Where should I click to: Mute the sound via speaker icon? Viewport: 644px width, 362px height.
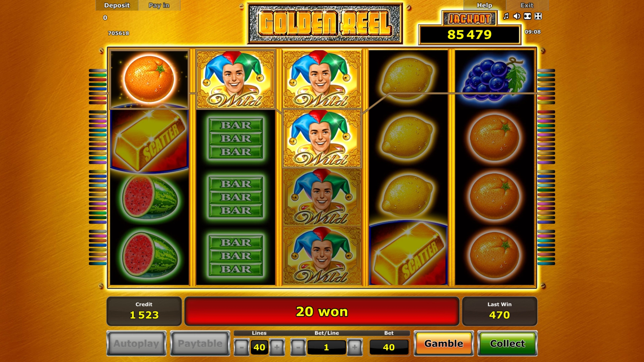tap(517, 16)
